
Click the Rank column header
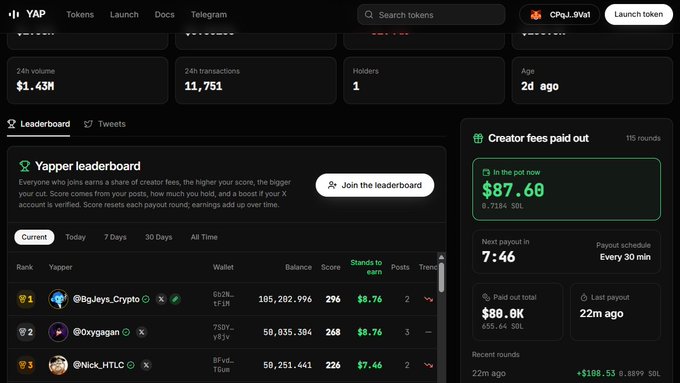tap(25, 267)
